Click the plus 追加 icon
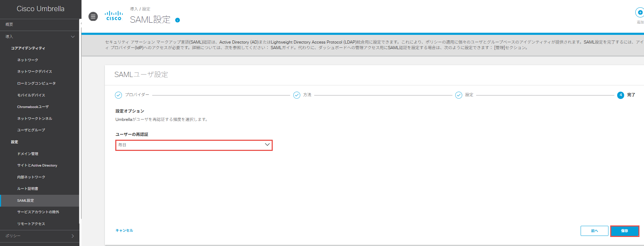 coord(639,13)
